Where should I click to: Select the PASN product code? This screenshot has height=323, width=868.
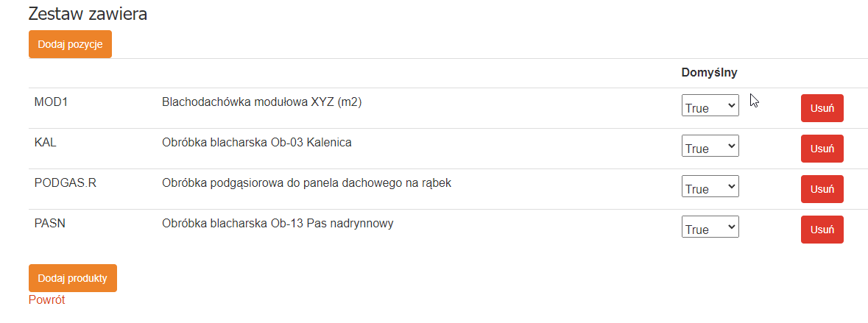tap(50, 224)
